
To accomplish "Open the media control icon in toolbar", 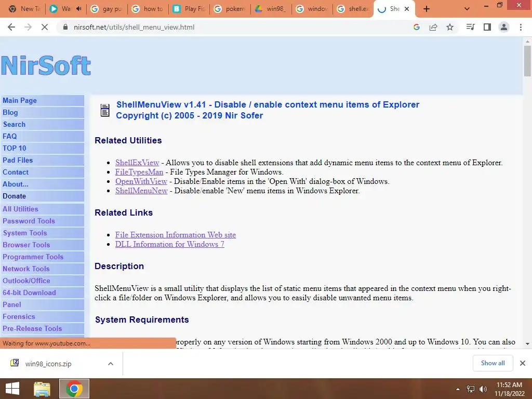I will point(470,27).
